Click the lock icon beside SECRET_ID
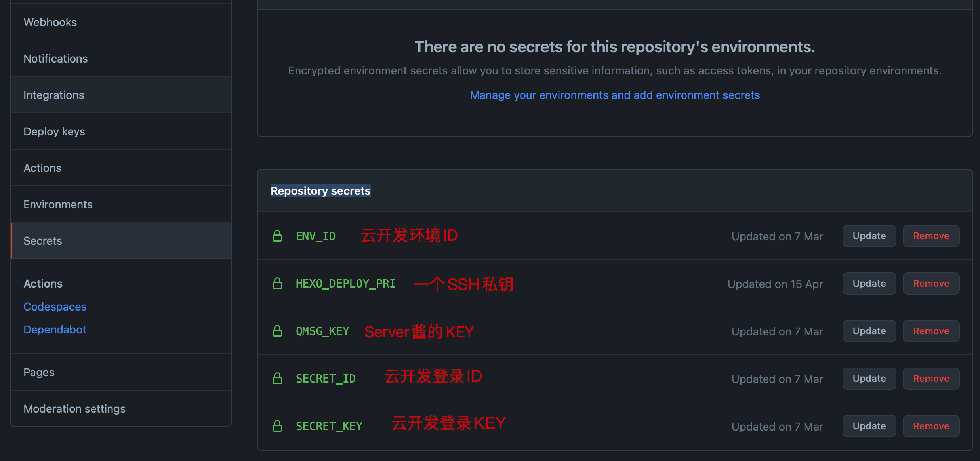 (x=277, y=379)
